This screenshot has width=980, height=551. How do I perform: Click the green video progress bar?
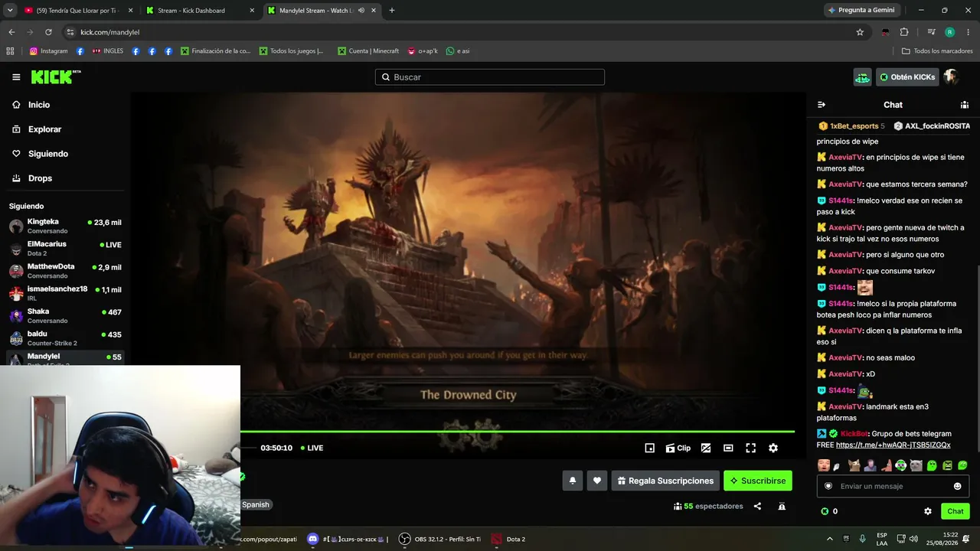518,432
